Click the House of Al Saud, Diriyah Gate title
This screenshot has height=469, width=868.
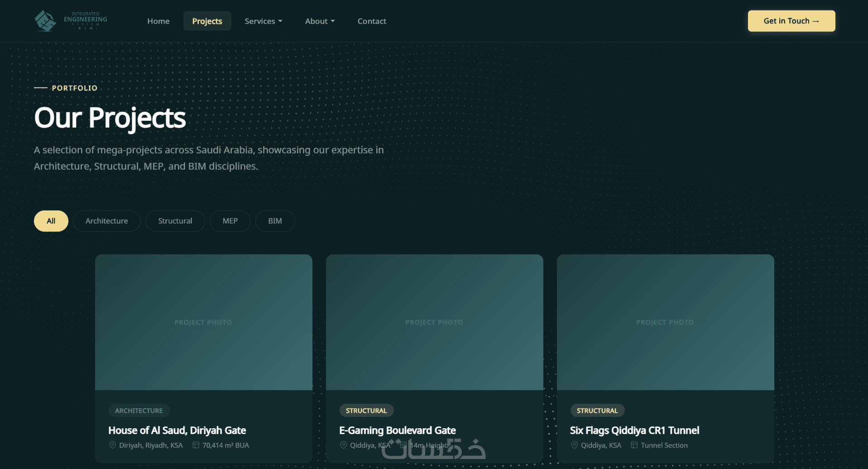coord(177,430)
